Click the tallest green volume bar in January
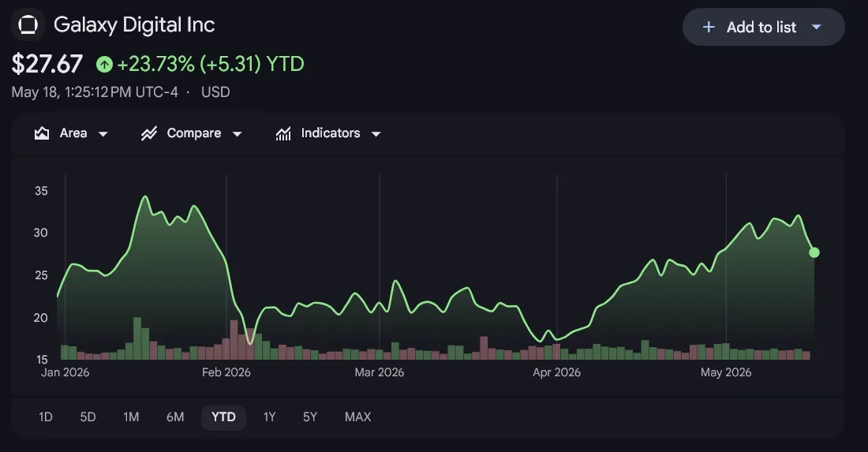The image size is (868, 452). point(137,338)
